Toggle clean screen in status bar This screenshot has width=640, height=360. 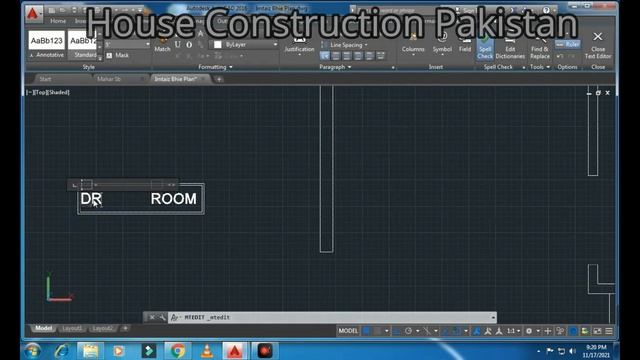[x=597, y=331]
